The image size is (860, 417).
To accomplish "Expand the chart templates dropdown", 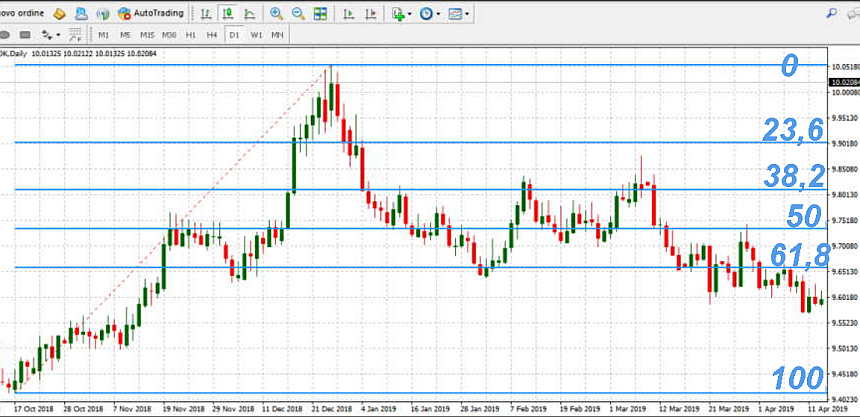I will point(460,14).
